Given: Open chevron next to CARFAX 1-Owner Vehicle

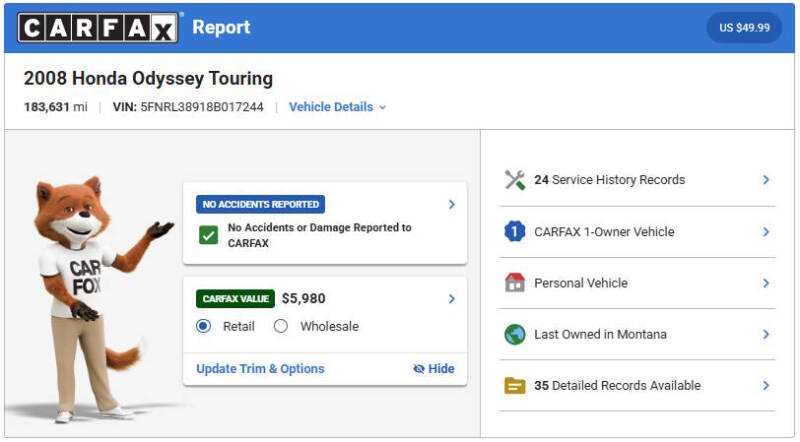Looking at the screenshot, I should [x=766, y=232].
